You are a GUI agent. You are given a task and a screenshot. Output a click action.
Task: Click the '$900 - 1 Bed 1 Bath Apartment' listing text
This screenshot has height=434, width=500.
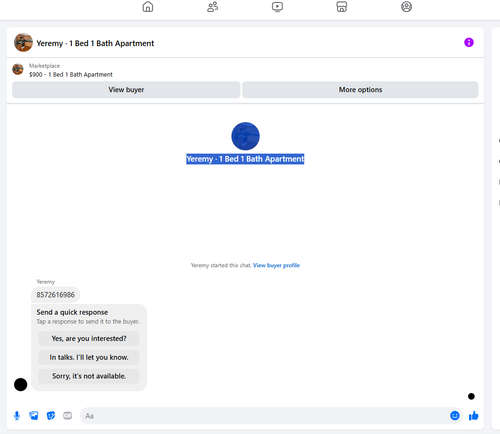click(71, 74)
